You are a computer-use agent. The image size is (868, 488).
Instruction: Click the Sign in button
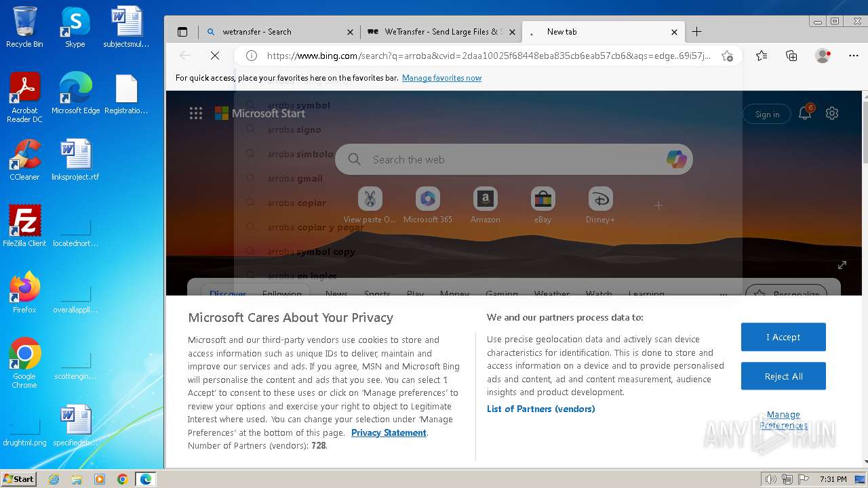pos(767,114)
